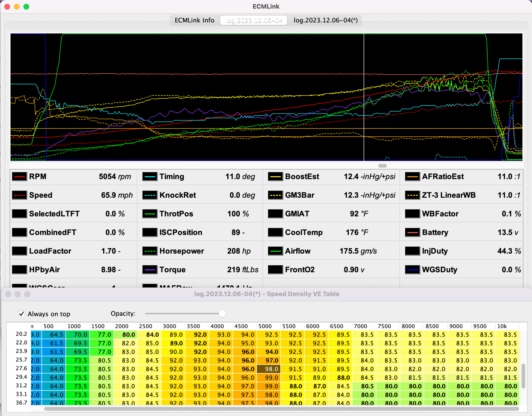Select the 95.0 cell in row 22.0
532x416 pixels.
coord(245,343)
